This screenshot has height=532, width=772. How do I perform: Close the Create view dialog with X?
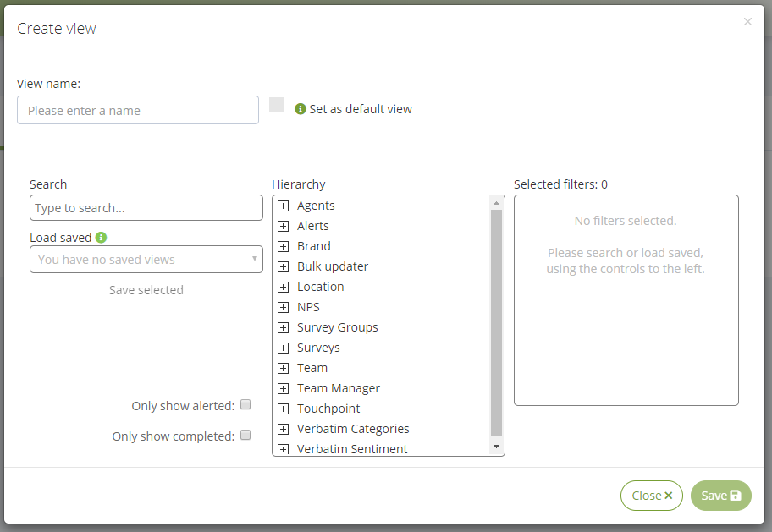(747, 22)
